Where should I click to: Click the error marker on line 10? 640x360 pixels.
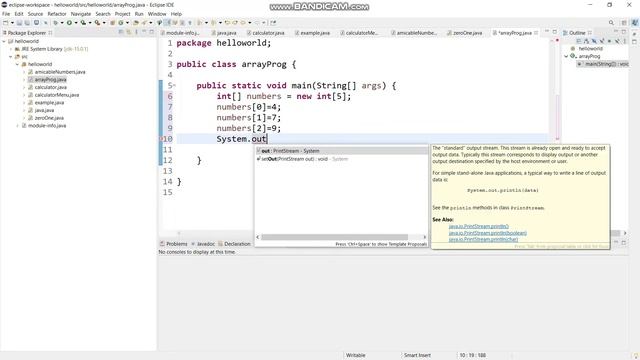pyautogui.click(x=161, y=139)
